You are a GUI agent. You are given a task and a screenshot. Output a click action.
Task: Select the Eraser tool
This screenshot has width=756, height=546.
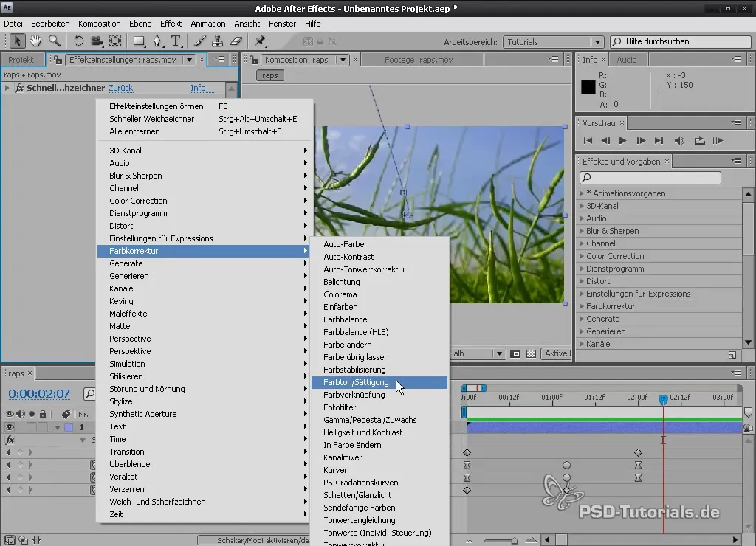click(x=236, y=41)
